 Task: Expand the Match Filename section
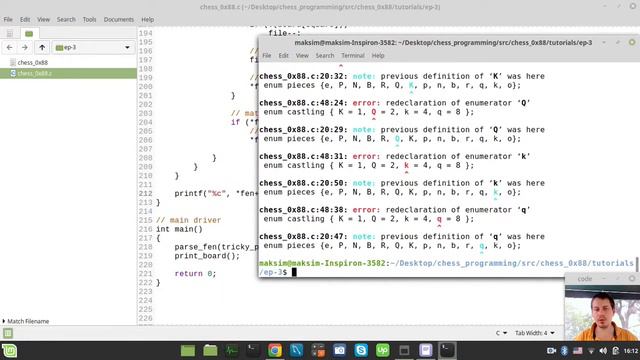tap(25, 321)
